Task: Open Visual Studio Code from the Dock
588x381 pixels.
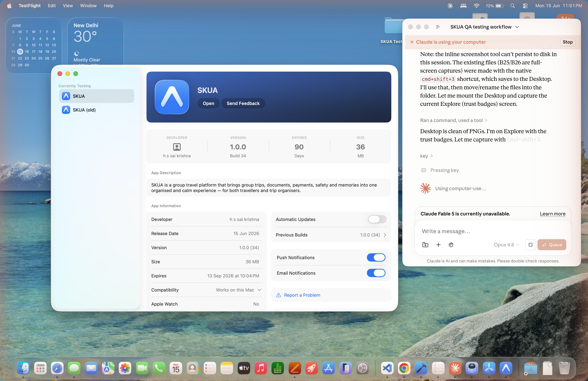Action: (x=387, y=368)
